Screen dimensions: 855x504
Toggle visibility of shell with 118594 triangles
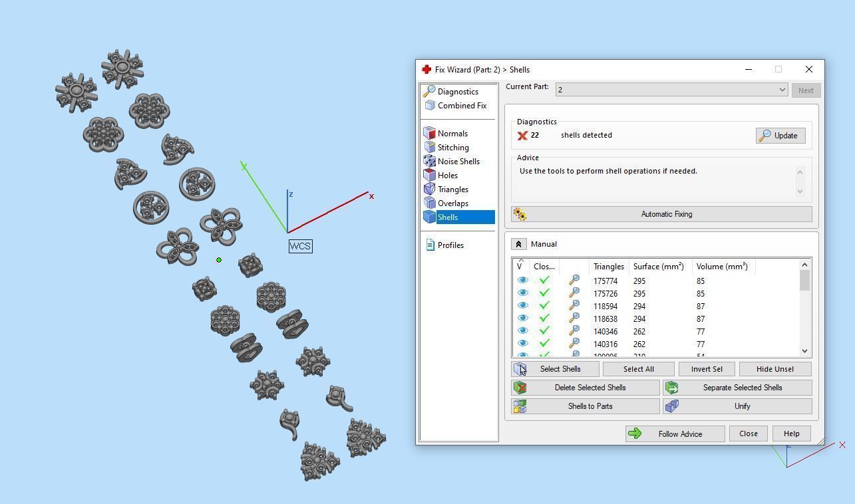[522, 306]
